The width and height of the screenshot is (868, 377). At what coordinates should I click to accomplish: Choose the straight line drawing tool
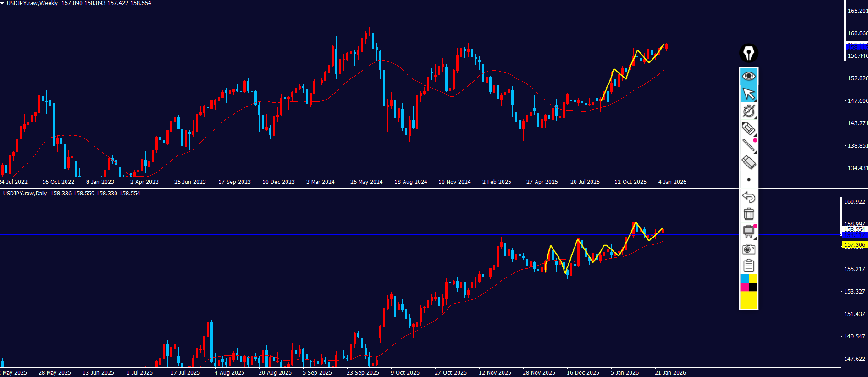tap(748, 145)
